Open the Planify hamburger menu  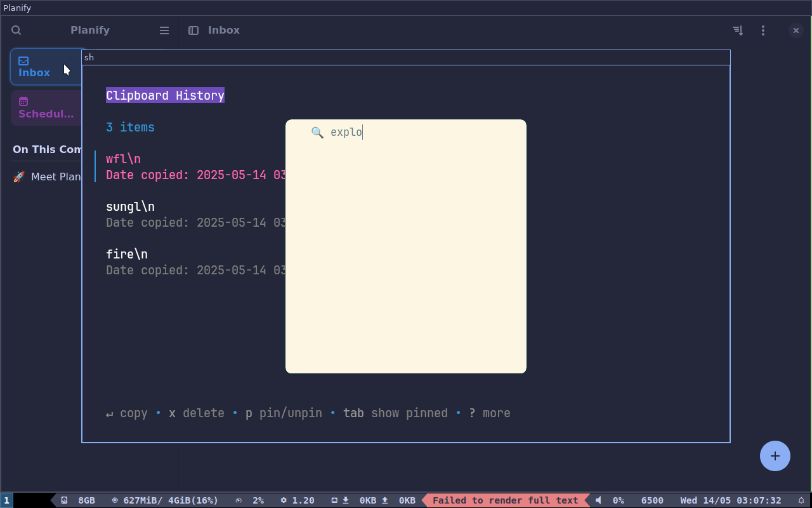tap(164, 30)
